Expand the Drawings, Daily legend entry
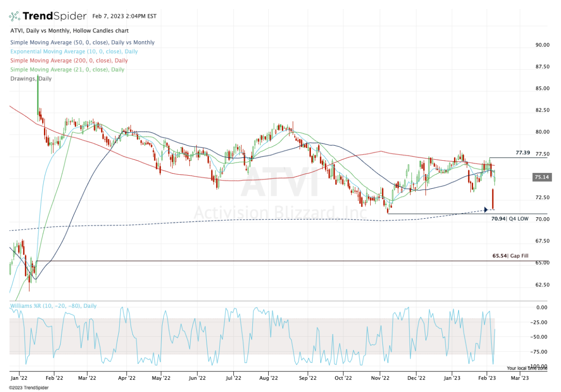The height and width of the screenshot is (392, 561). click(x=30, y=78)
